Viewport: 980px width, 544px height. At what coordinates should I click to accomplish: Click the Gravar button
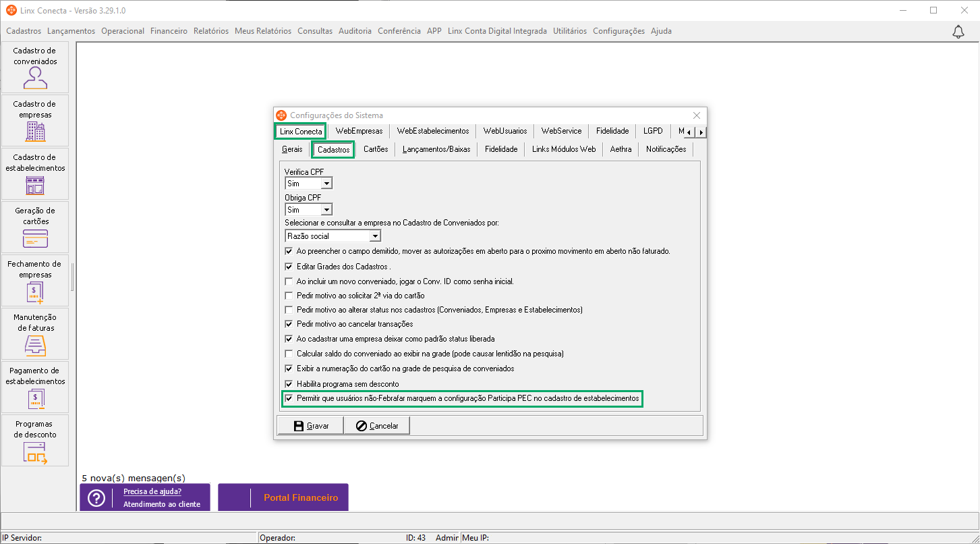(310, 426)
